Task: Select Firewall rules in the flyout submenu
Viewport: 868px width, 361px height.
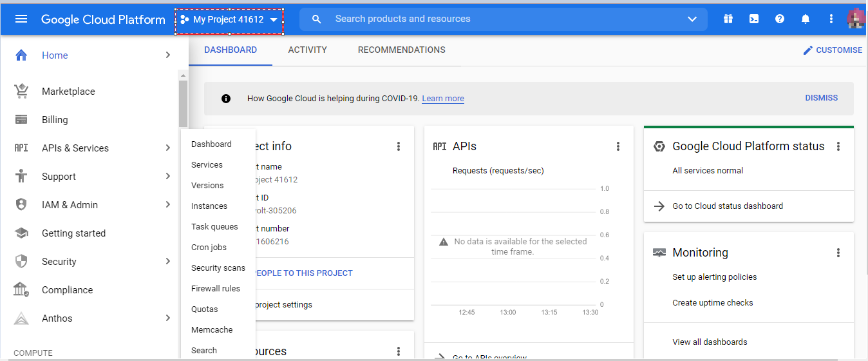Action: [216, 289]
